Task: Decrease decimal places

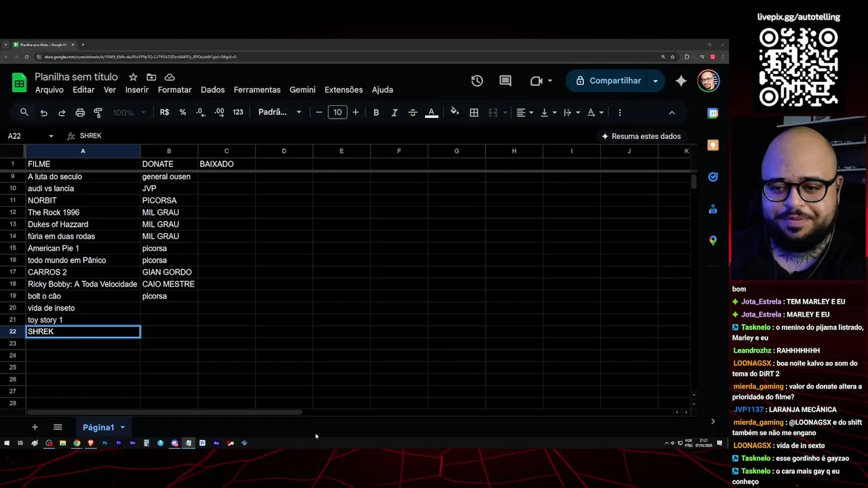Action: coord(201,113)
